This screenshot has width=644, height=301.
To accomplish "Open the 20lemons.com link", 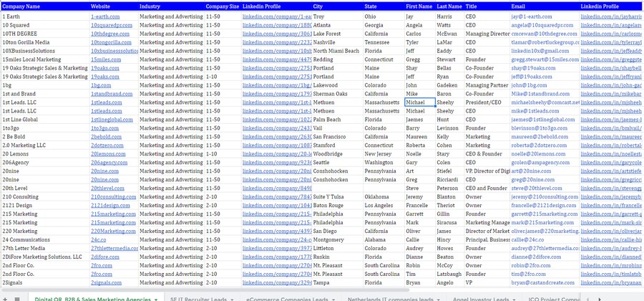I will coord(108,154).
